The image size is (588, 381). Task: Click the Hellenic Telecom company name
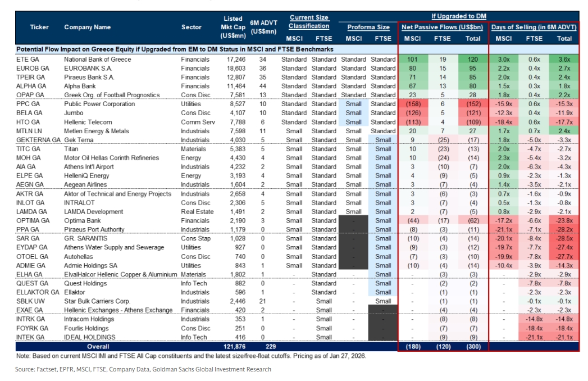tap(88, 122)
